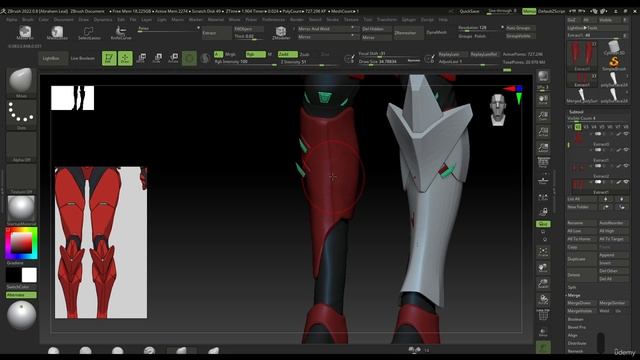Screen dimensions: 640x360
Task: Open the Zplugin menu
Action: coord(409,19)
